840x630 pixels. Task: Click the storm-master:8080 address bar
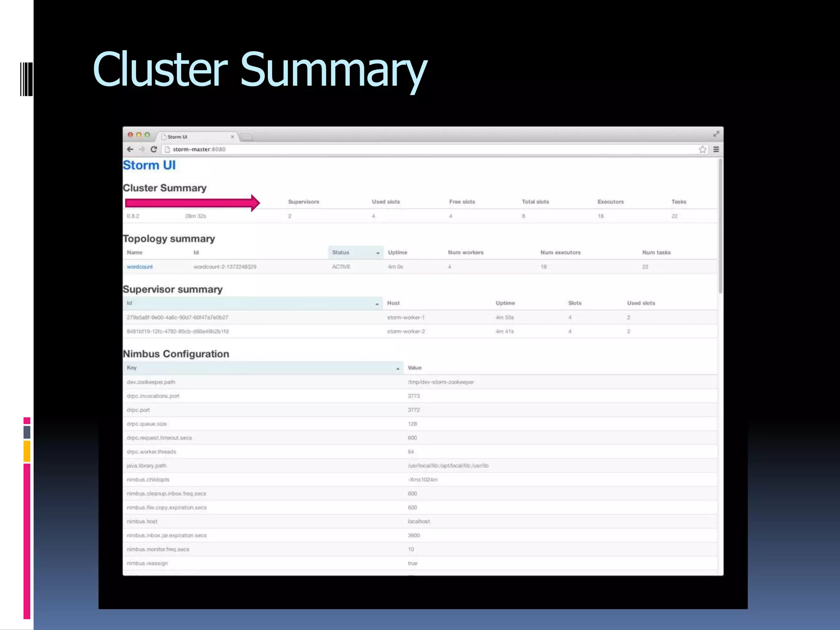431,149
